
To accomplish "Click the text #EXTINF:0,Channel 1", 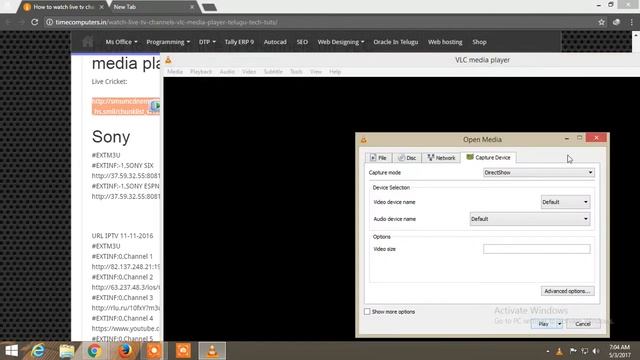I will (122, 256).
